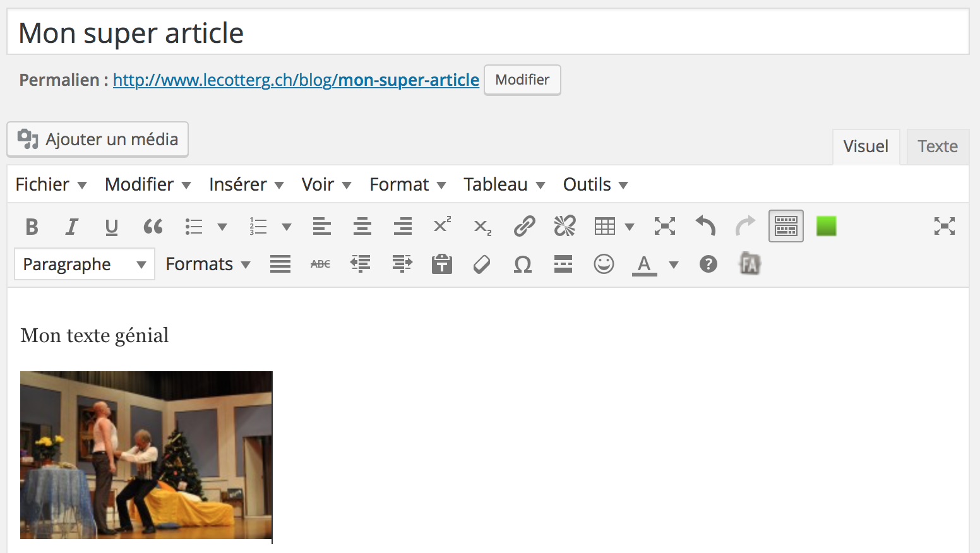Create a bulleted list
Image resolution: width=980 pixels, height=553 pixels.
(x=194, y=226)
